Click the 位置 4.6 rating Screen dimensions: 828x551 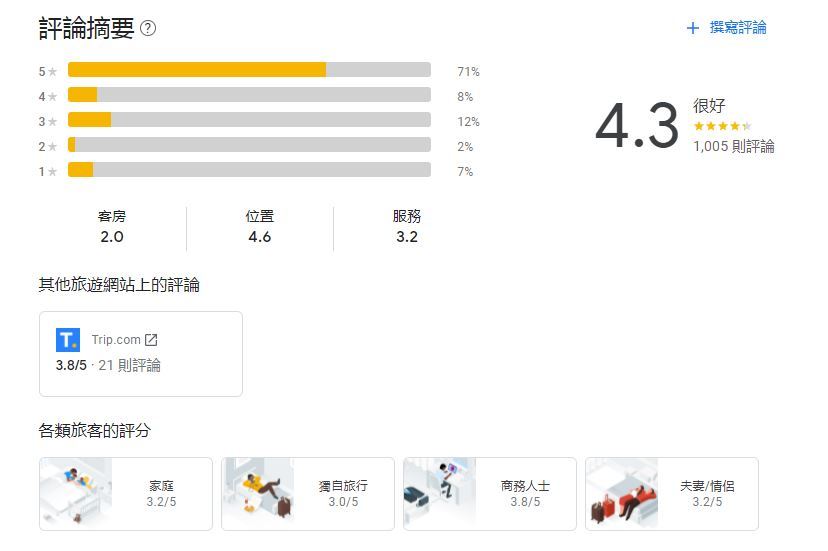click(260, 227)
